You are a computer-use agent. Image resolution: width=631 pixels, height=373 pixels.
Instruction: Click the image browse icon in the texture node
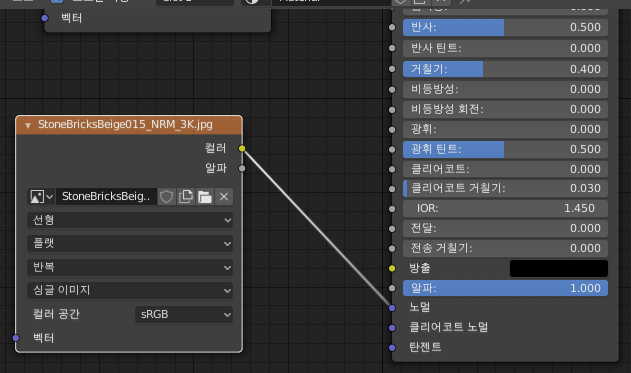[x=41, y=197]
